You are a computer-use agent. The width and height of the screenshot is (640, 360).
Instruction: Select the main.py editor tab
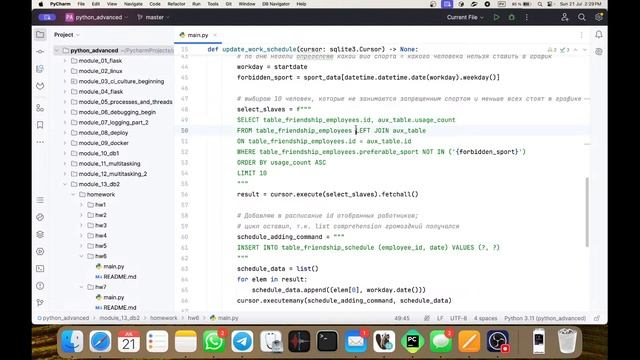click(198, 35)
